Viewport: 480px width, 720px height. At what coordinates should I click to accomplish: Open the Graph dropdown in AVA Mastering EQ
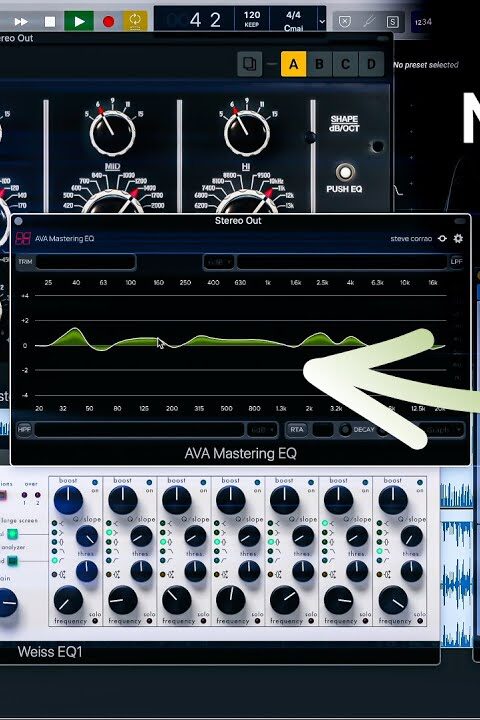(442, 430)
